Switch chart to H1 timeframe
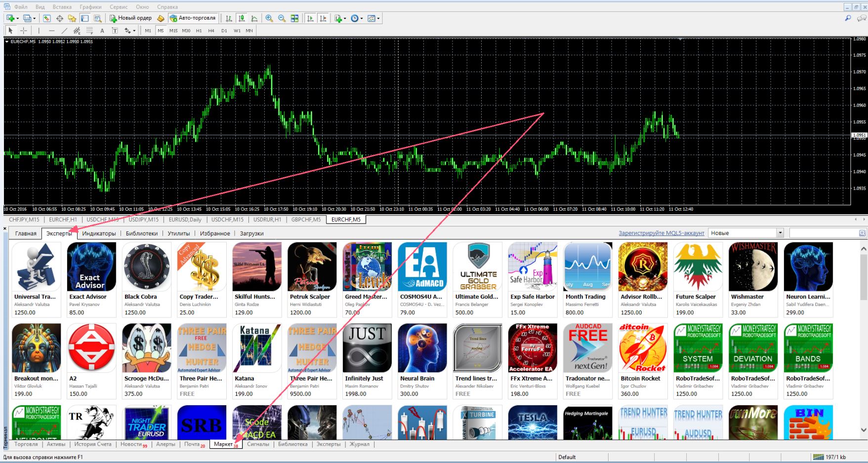868x463 pixels. pyautogui.click(x=199, y=31)
